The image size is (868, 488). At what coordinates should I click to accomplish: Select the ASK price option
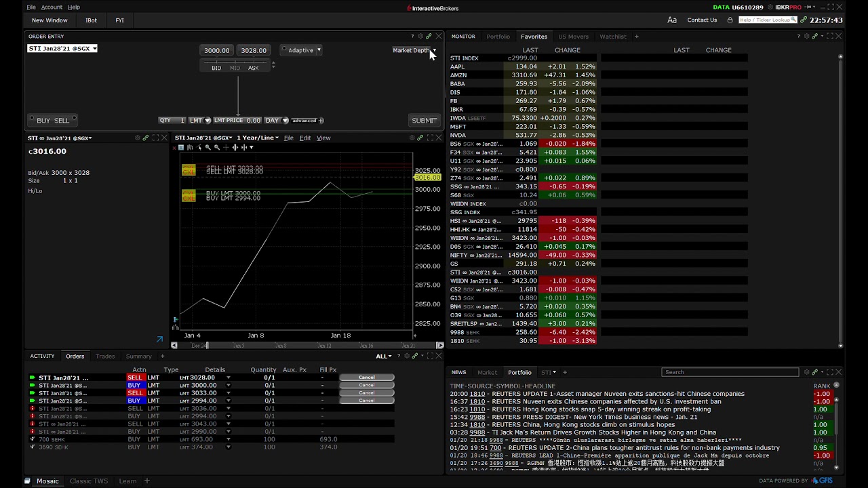[253, 68]
